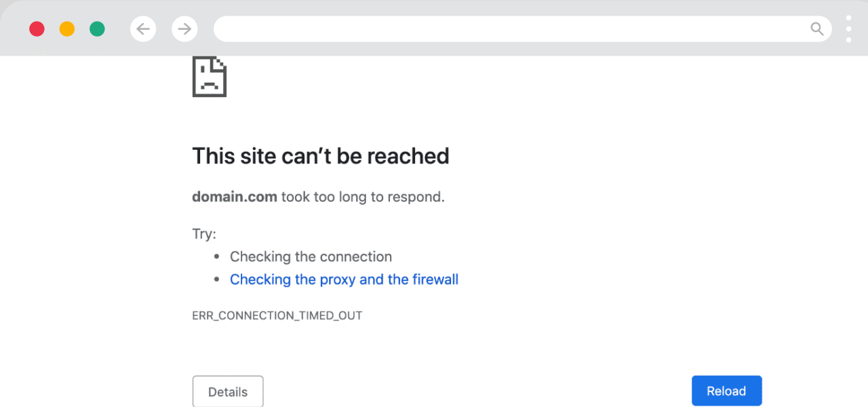Click inside the address bar
Screen dimensions: 868x407
point(475,28)
